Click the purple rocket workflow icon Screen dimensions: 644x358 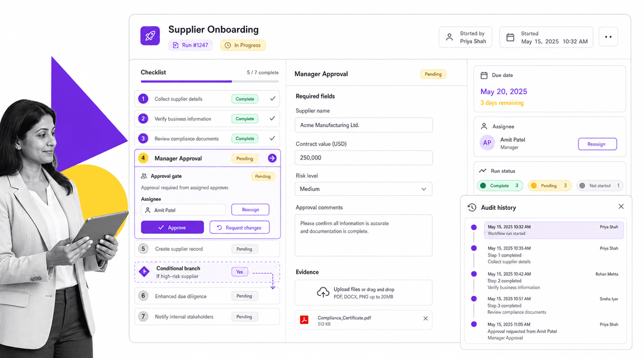[x=150, y=36]
